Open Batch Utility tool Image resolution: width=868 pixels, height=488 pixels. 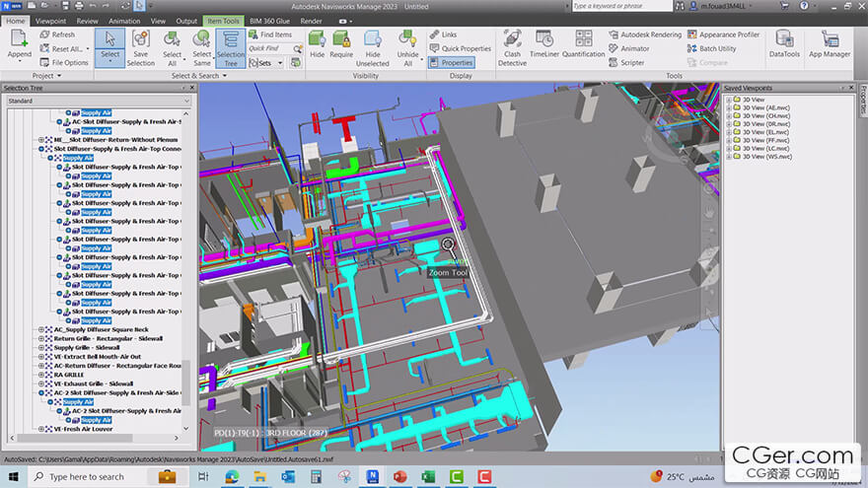click(x=712, y=48)
